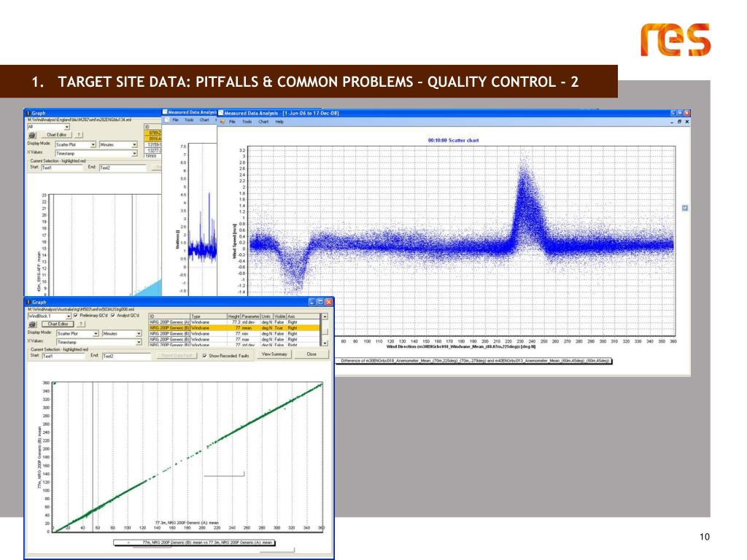Click the greyed Report Data Fault button
747x560 pixels.
click(x=177, y=356)
